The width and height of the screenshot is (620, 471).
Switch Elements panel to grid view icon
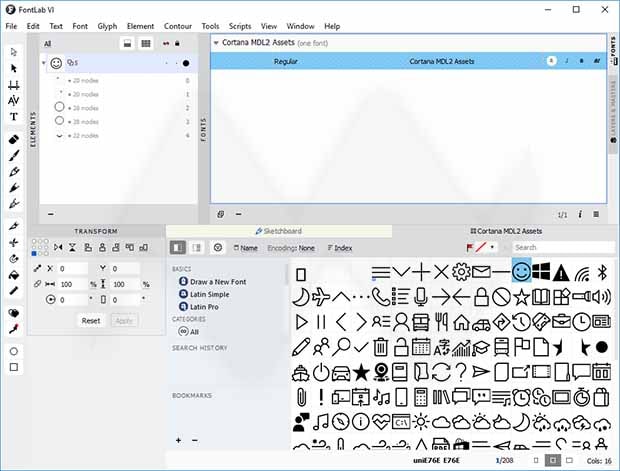click(146, 44)
